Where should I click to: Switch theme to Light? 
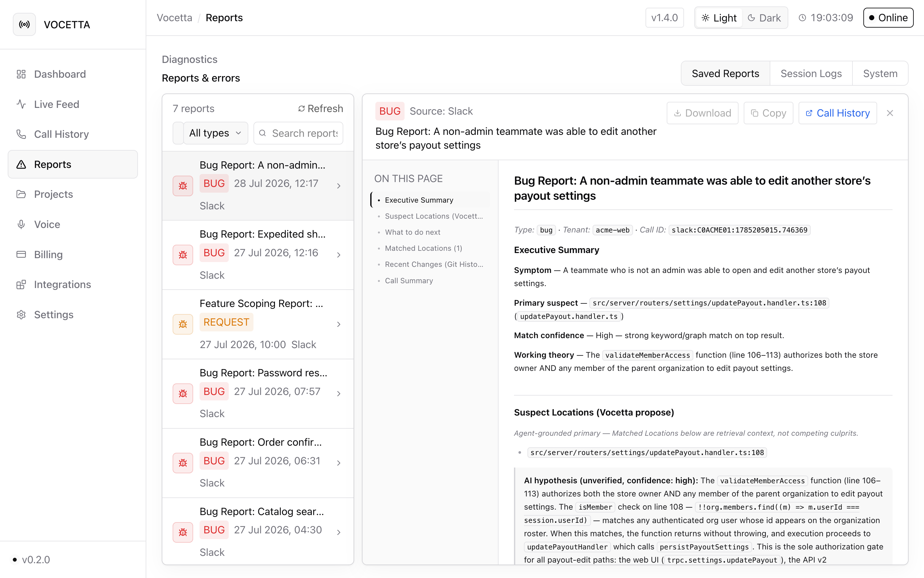[719, 18]
